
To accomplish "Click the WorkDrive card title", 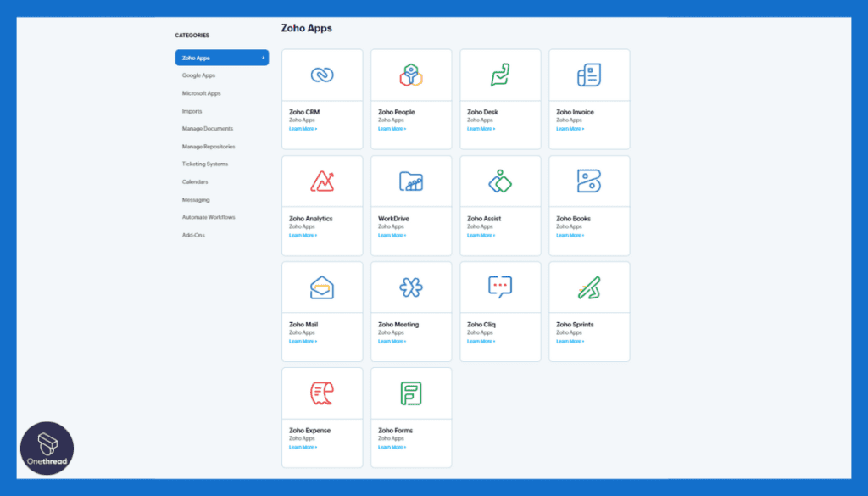I will [393, 219].
